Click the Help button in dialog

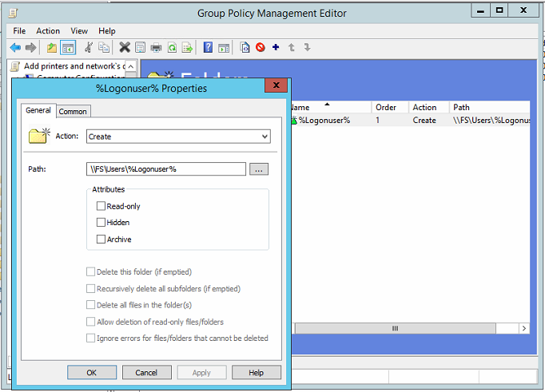click(x=257, y=373)
